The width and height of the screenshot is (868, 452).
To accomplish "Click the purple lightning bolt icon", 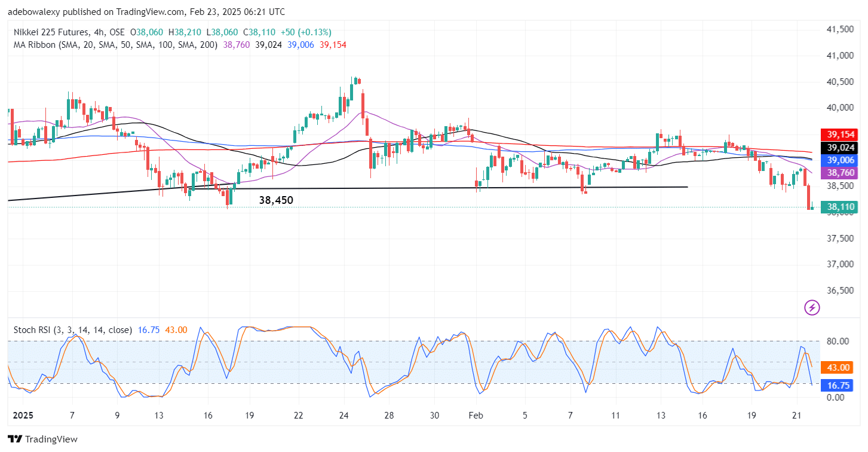I will point(812,308).
